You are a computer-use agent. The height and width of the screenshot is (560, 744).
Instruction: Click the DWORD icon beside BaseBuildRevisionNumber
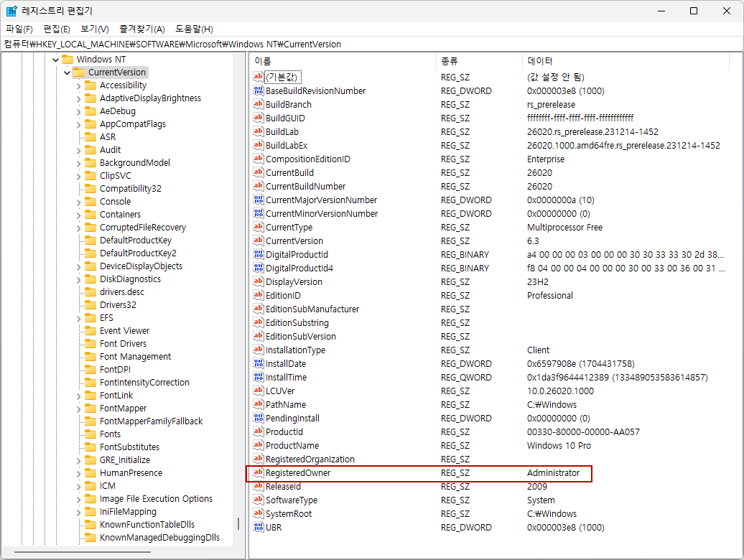point(258,90)
